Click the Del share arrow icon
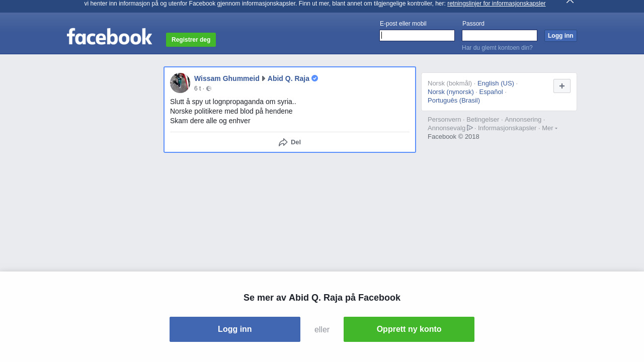 [x=283, y=142]
